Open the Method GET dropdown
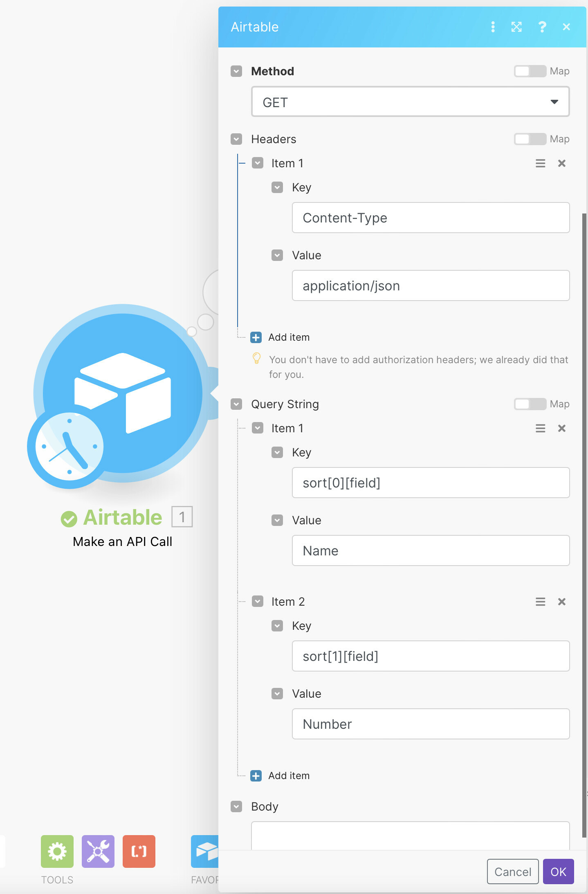 pos(410,102)
